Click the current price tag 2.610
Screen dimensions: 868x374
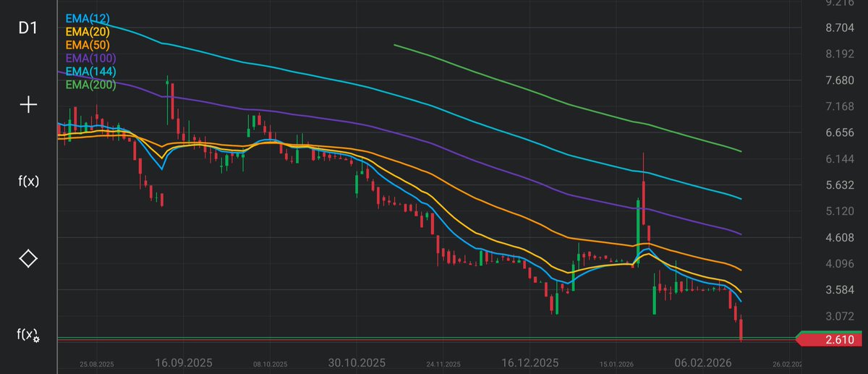point(830,339)
